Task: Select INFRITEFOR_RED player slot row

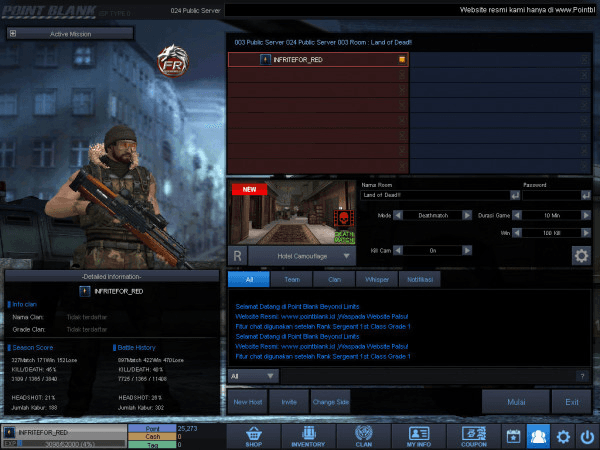Action: click(318, 60)
